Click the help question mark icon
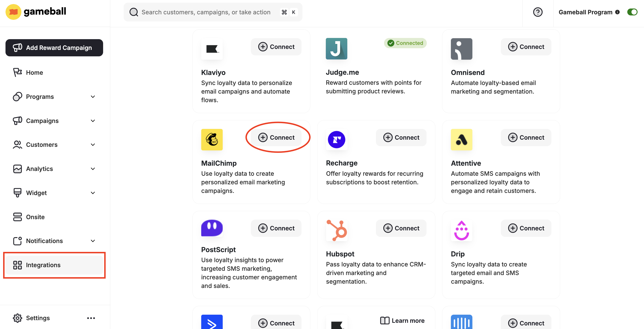The image size is (644, 329). click(x=538, y=12)
